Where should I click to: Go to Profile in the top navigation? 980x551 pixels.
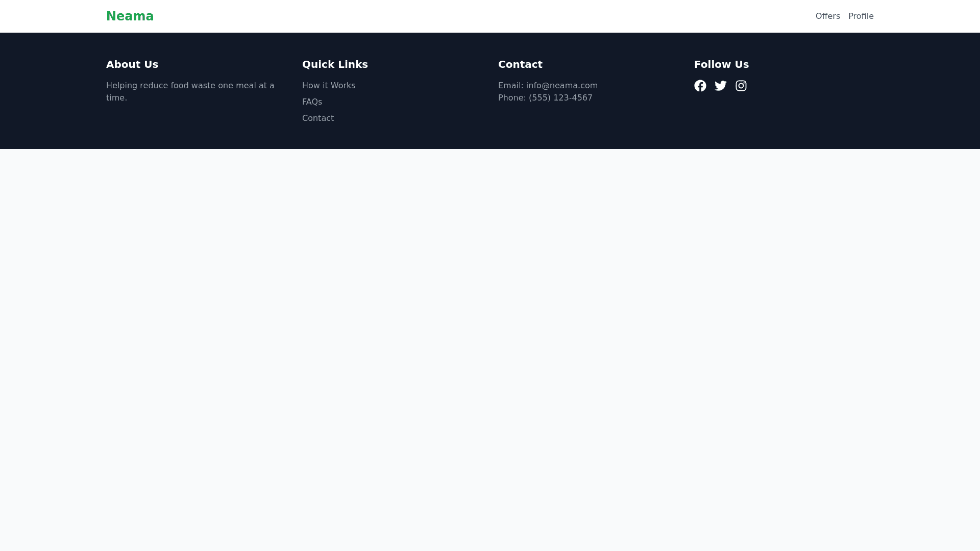[x=861, y=16]
